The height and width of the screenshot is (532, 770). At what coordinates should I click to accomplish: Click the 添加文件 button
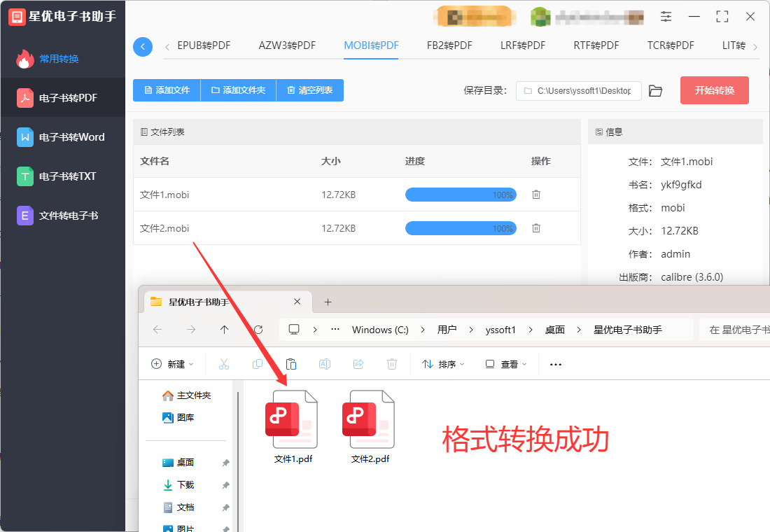coord(167,90)
